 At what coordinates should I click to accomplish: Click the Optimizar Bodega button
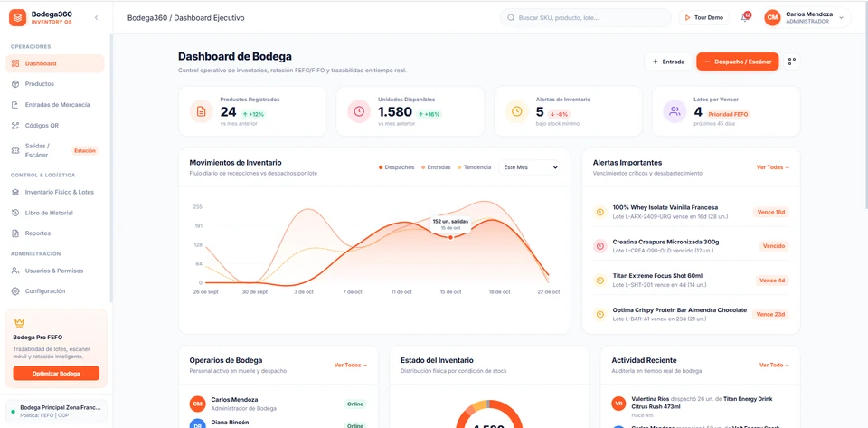click(x=56, y=373)
